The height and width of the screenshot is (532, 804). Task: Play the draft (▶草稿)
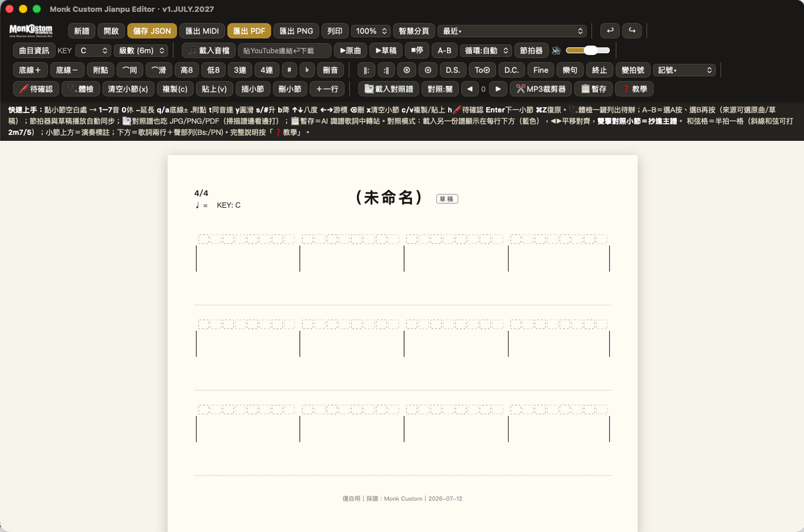tap(385, 50)
